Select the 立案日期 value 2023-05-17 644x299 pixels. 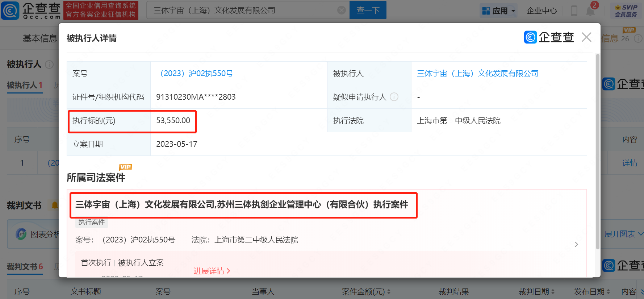[x=177, y=144]
